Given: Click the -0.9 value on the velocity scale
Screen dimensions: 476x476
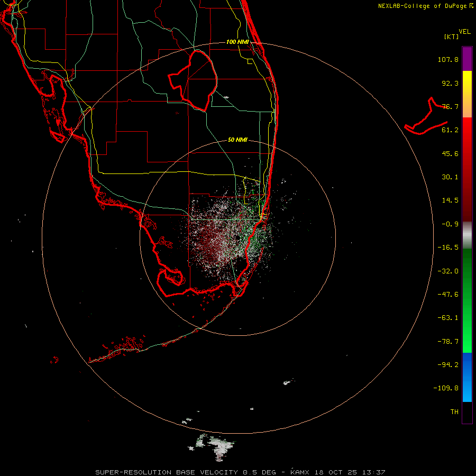Looking at the screenshot, I should 450,224.
